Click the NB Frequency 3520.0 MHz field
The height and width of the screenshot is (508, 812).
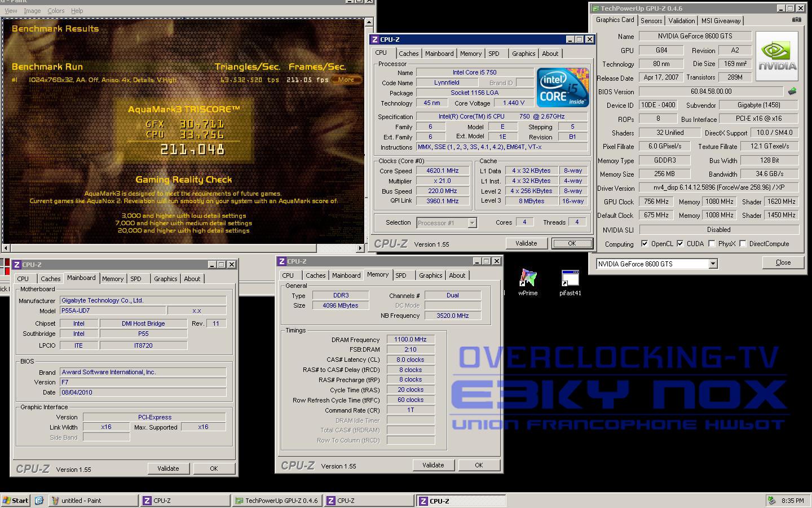point(452,316)
